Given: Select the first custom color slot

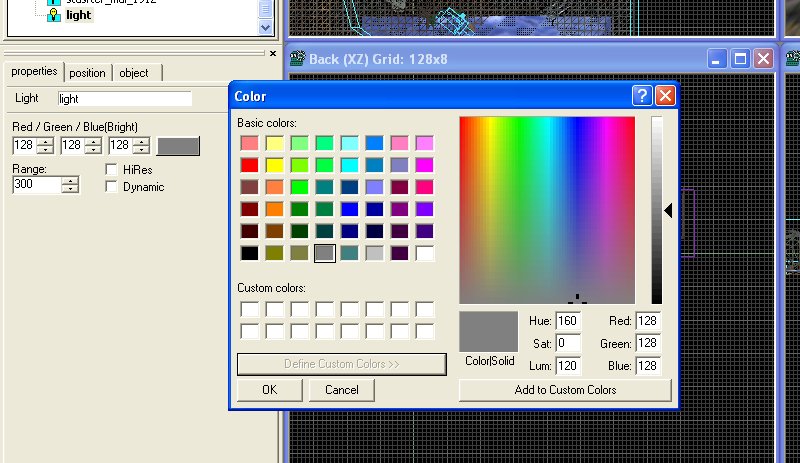Looking at the screenshot, I should (x=249, y=309).
